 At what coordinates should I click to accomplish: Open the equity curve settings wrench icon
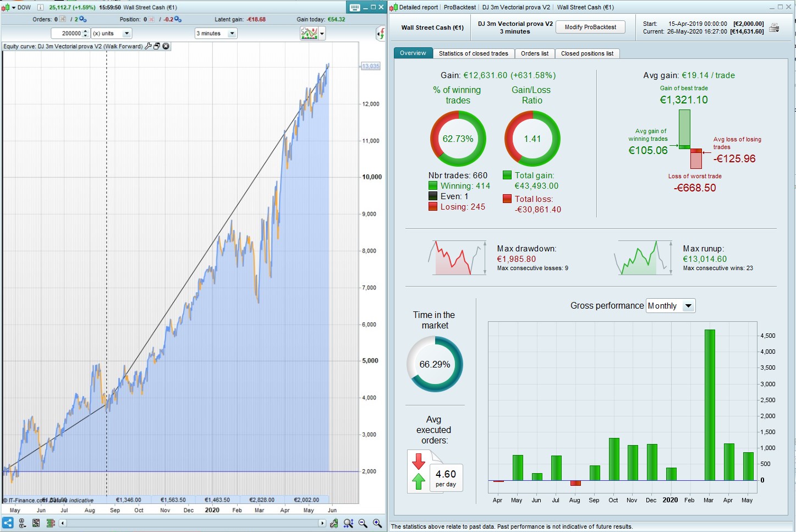[x=148, y=46]
